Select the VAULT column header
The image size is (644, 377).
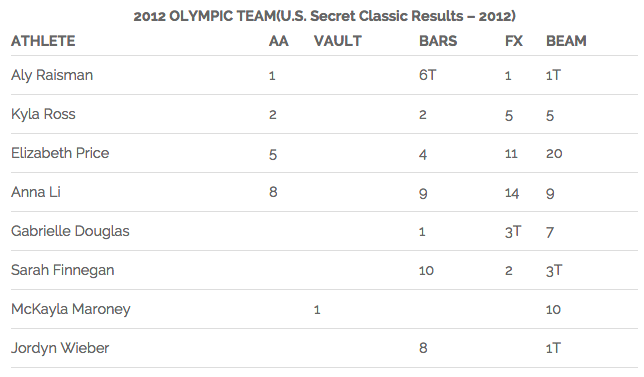point(338,41)
